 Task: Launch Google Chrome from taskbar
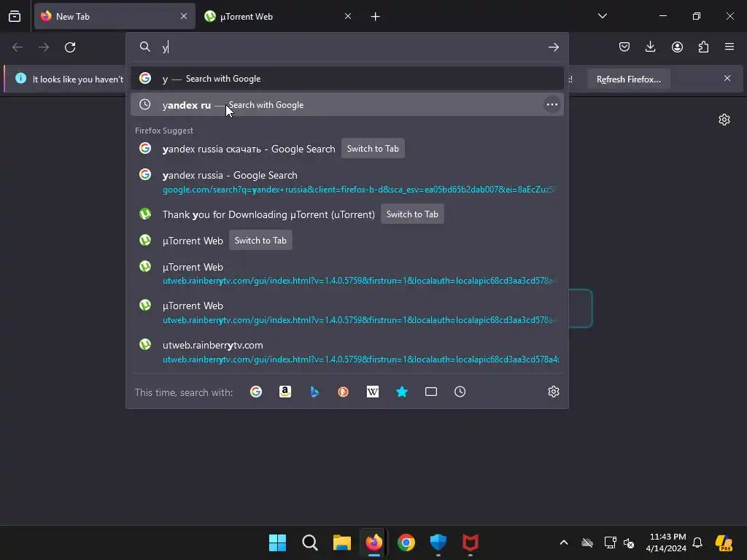tap(406, 542)
